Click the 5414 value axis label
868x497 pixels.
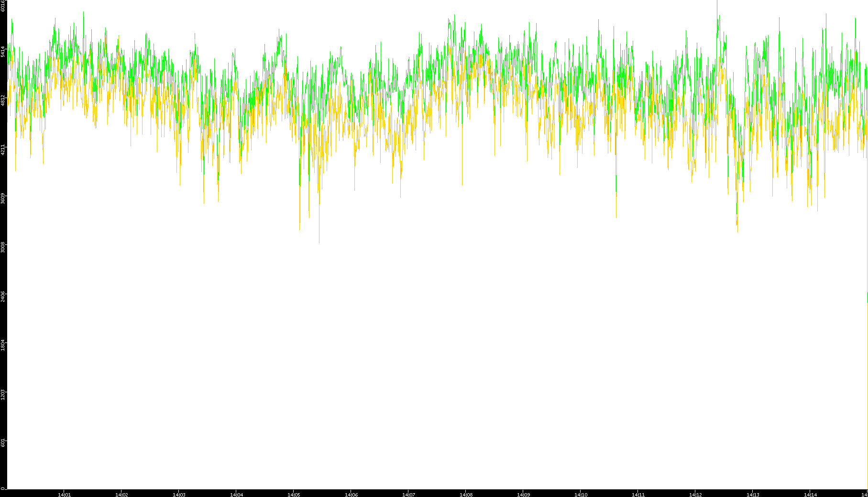point(3,52)
